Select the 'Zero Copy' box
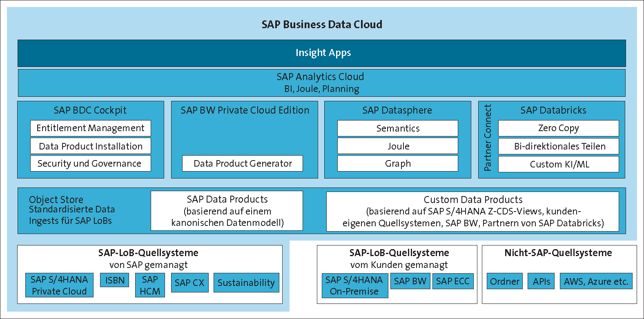This screenshot has width=644, height=319. pyautogui.click(x=559, y=128)
